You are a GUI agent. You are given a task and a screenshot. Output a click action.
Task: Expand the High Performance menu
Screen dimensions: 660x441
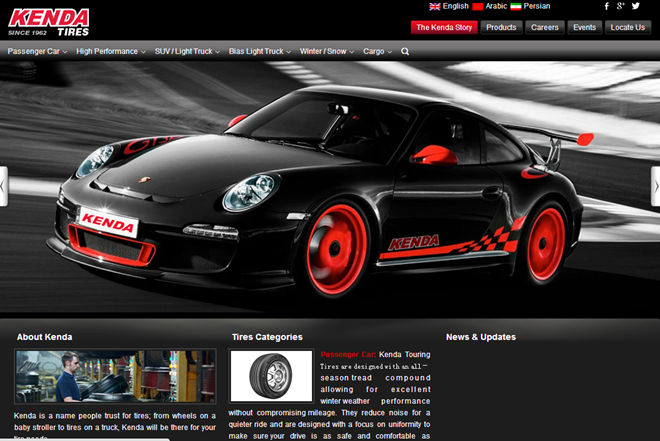(111, 51)
